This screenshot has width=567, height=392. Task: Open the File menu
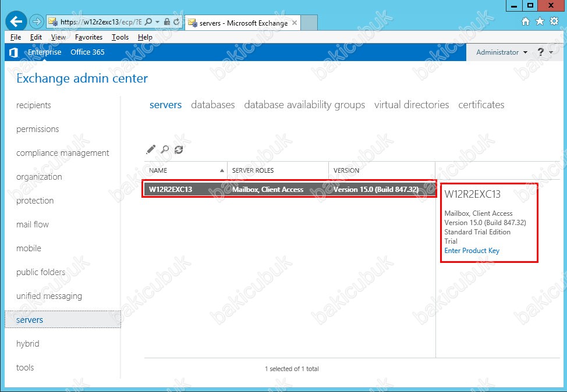pyautogui.click(x=16, y=37)
